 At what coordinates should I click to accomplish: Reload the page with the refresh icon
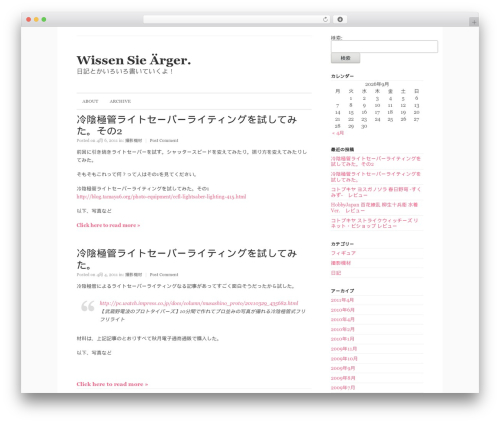pyautogui.click(x=325, y=20)
